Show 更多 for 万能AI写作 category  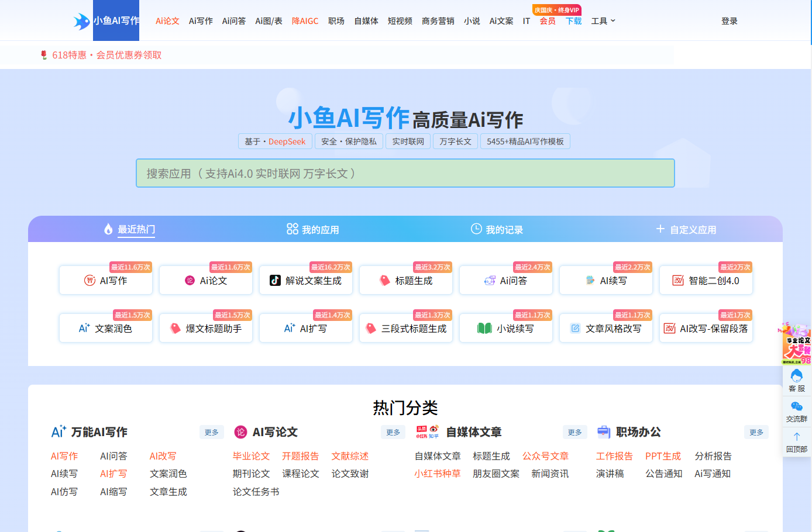click(212, 432)
